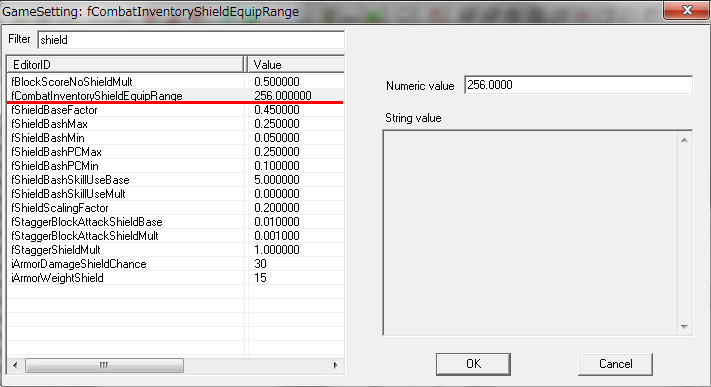711x387 pixels.
Task: Click the 1.000000 value cell
Action: (277, 250)
